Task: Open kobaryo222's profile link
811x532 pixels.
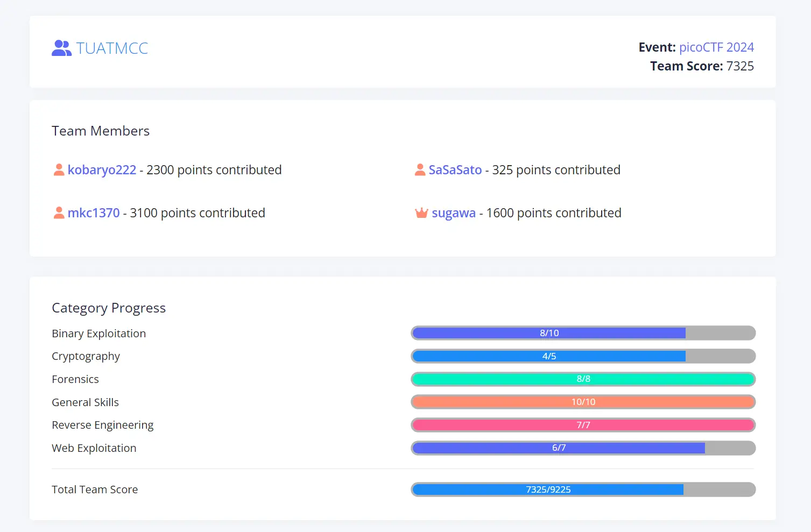Action: (102, 170)
